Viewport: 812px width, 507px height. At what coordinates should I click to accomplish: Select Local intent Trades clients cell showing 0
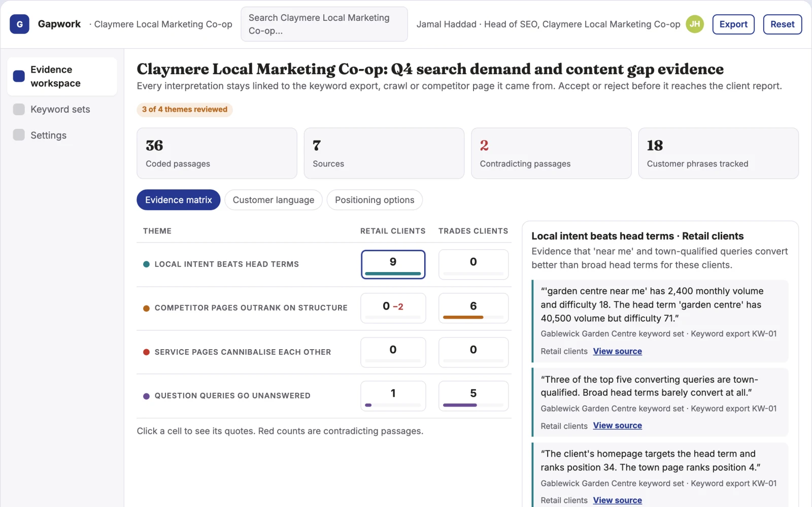473,264
